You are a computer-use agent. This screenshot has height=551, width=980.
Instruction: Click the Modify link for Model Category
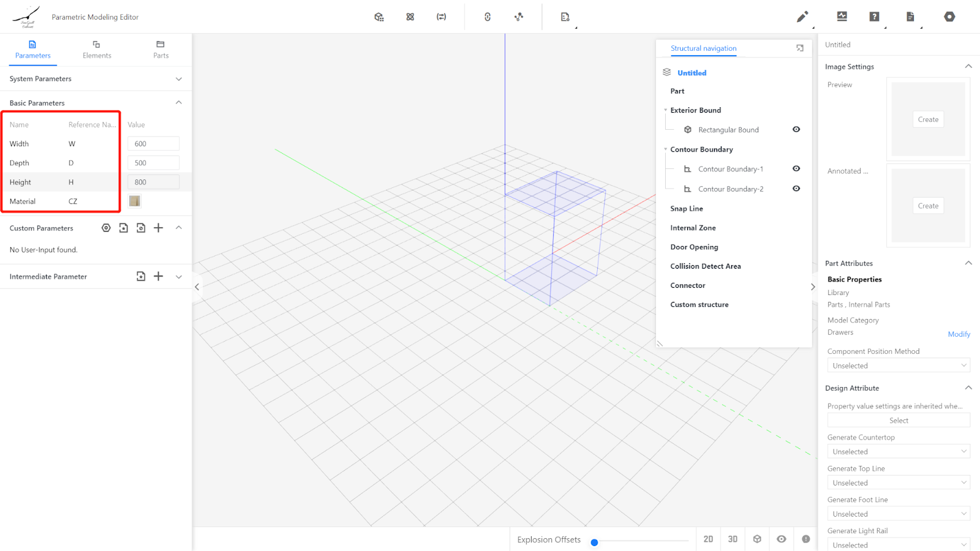point(959,334)
